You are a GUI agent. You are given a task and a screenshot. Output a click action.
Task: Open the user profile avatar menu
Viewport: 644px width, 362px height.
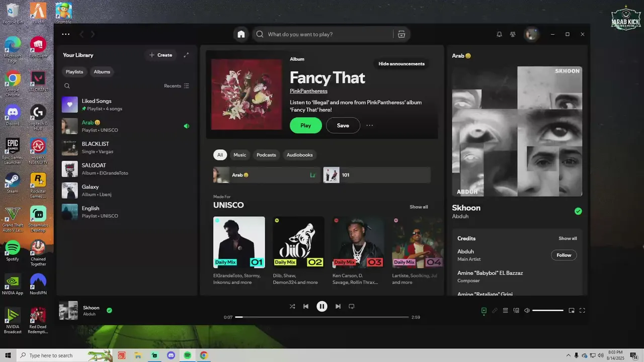531,34
